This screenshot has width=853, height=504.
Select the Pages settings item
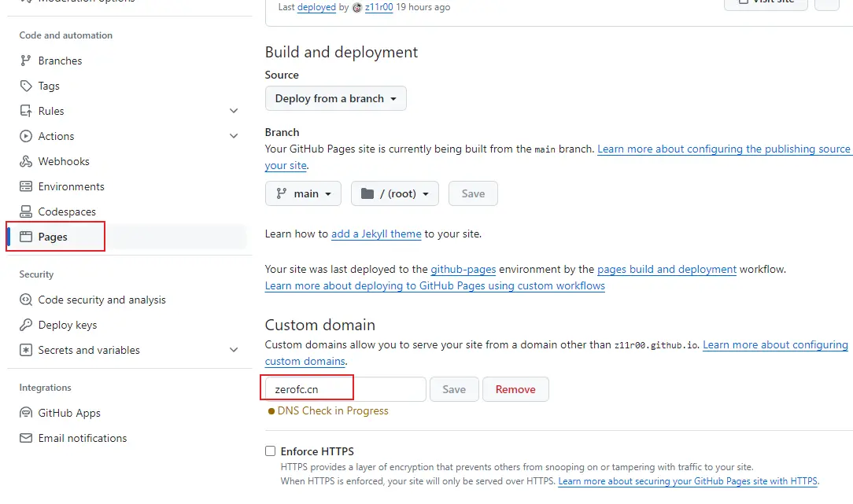53,237
